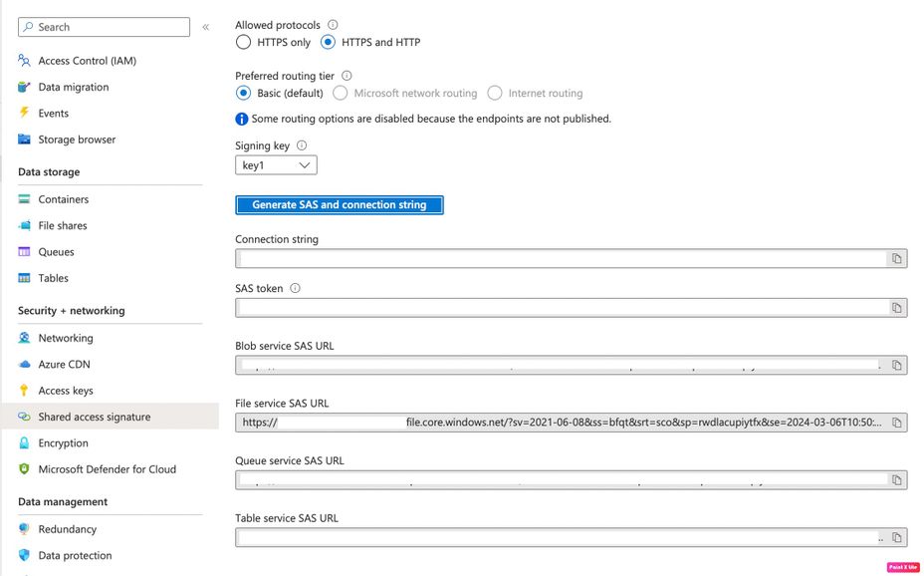Viewport: 924px width, 576px height.
Task: Open Microsoft Defender for Cloud
Action: coord(107,469)
